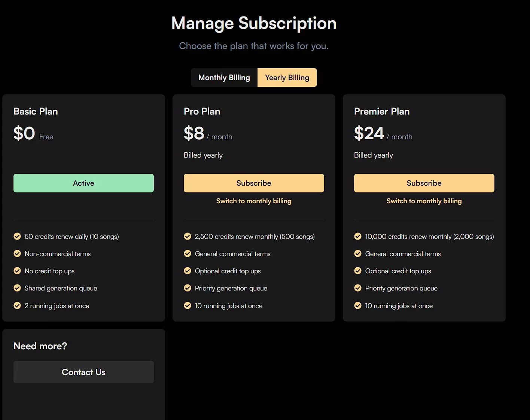530x420 pixels.
Task: Click checkmark icon beside 2,500 credits renew monthly
Action: click(x=188, y=236)
